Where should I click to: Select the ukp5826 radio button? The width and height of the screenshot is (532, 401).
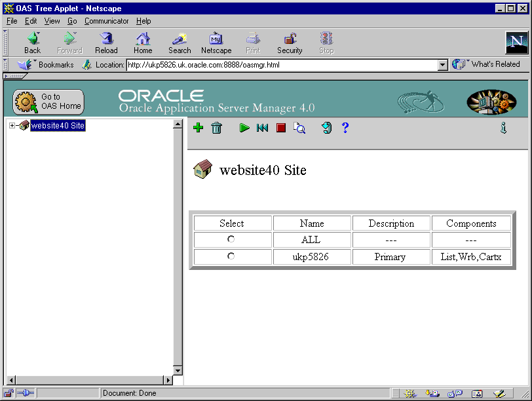click(231, 256)
